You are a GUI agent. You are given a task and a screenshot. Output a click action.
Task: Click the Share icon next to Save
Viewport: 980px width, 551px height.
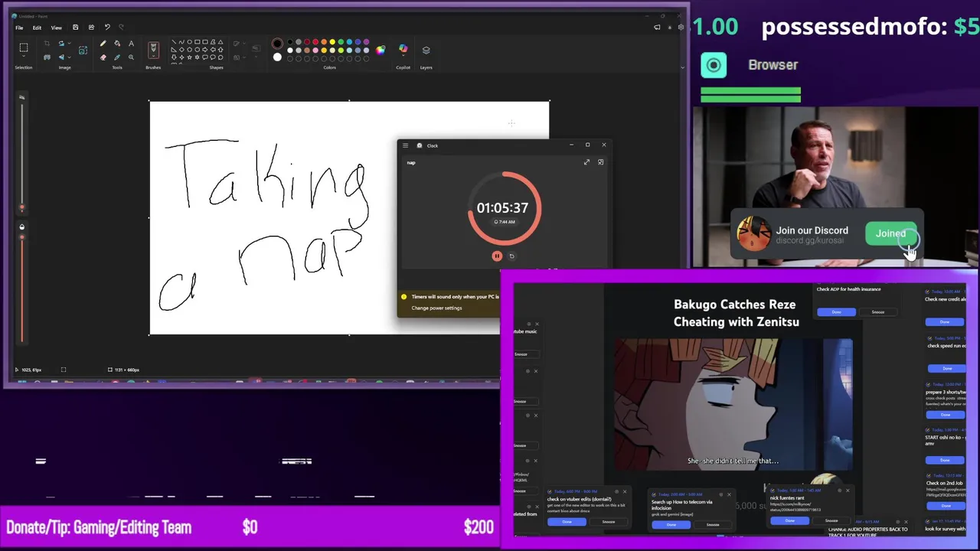(x=91, y=28)
